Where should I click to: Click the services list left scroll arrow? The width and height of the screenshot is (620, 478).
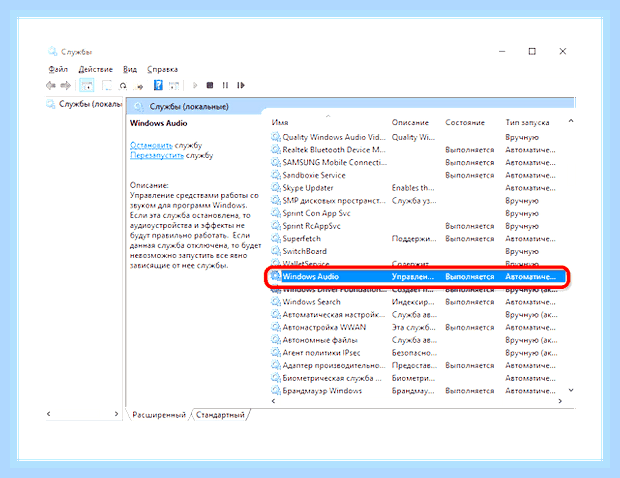click(x=273, y=401)
